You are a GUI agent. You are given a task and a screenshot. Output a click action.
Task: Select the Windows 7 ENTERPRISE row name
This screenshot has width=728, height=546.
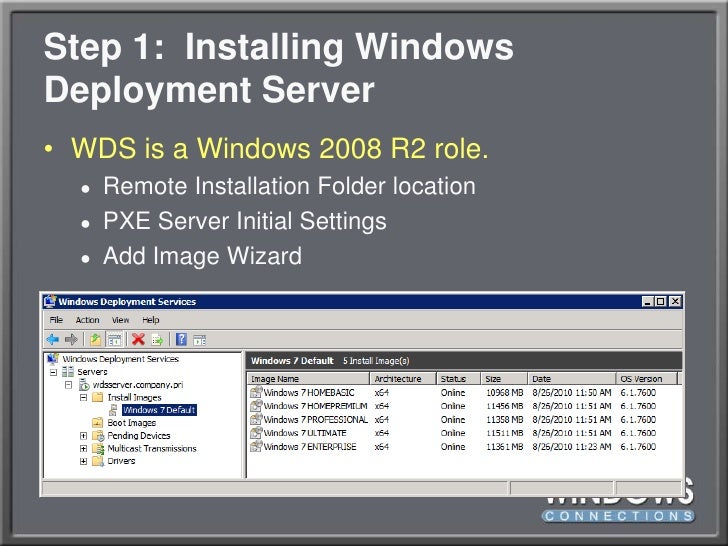pyautogui.click(x=310, y=447)
